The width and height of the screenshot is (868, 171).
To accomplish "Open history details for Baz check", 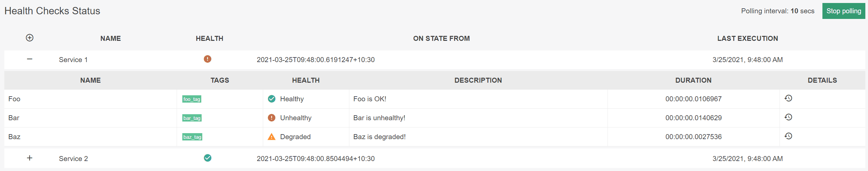I will coord(788,136).
